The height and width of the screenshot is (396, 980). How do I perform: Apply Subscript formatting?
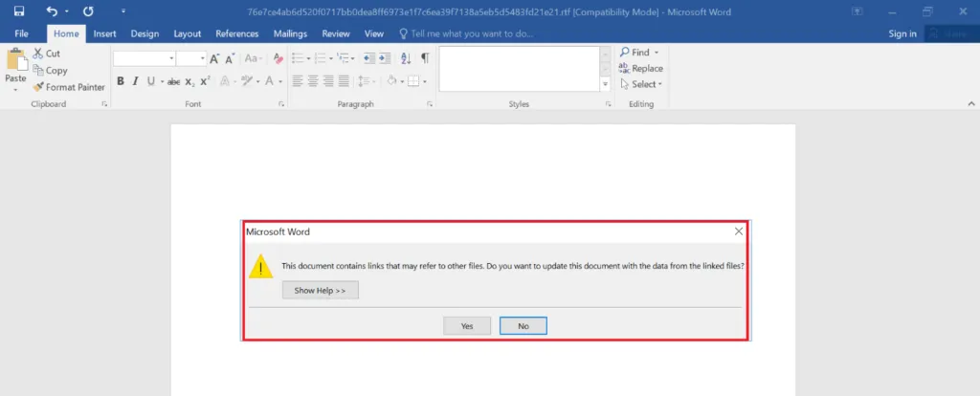[190, 81]
